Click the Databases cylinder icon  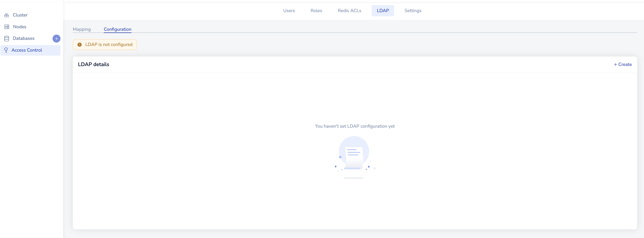7,39
